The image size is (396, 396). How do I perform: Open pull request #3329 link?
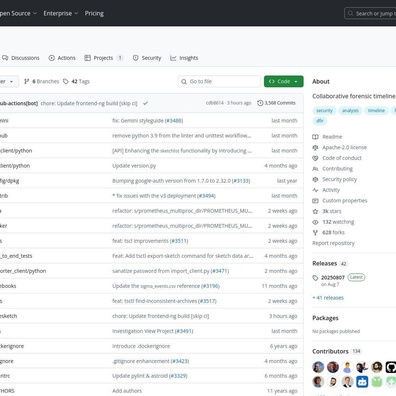click(178, 376)
